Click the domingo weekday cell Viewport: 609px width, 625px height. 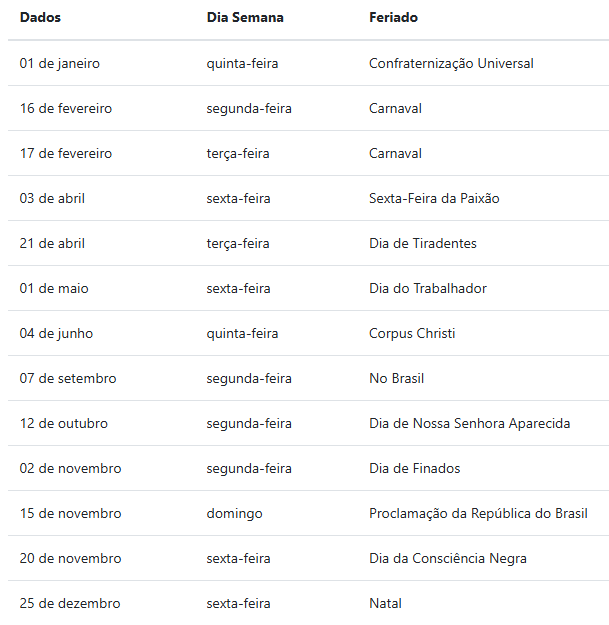pos(235,513)
